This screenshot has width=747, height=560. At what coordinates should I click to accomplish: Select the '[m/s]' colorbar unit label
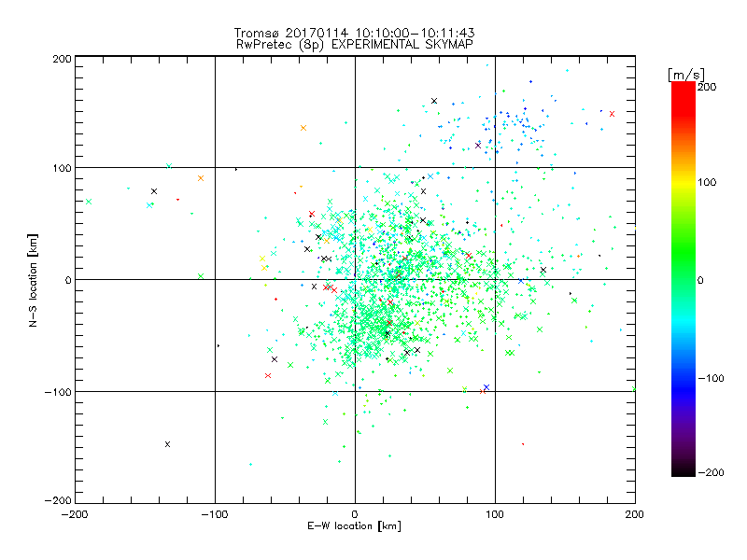click(686, 75)
